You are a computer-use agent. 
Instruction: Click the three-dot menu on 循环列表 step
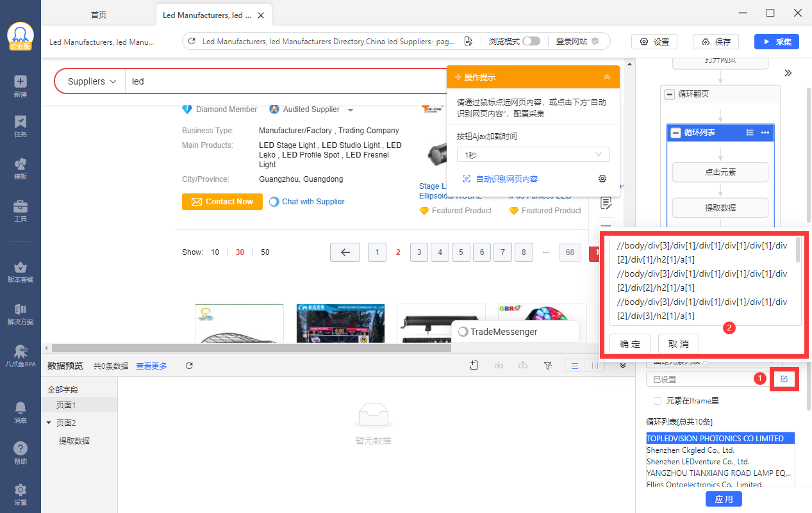(x=765, y=133)
